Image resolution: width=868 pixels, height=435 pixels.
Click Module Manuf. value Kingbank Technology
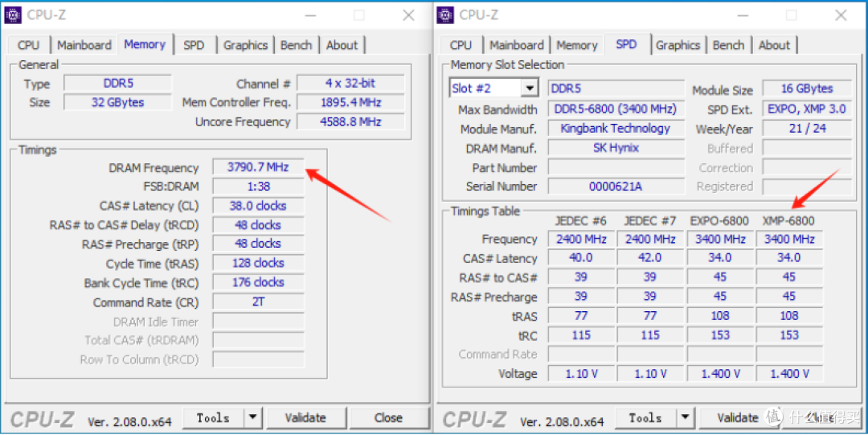tap(616, 129)
